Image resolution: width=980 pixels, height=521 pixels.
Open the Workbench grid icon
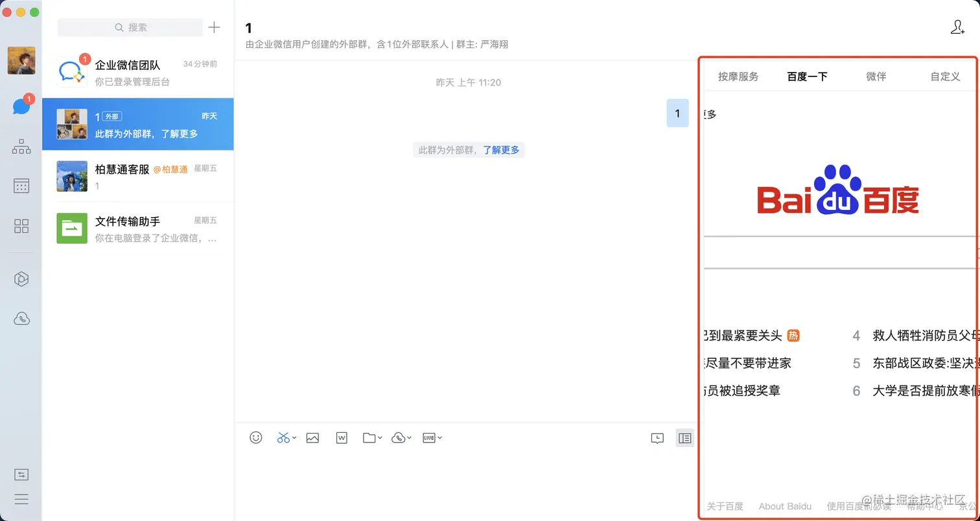click(x=21, y=226)
